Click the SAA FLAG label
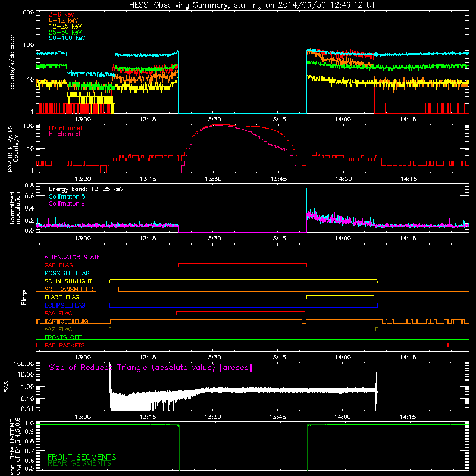Screen dimensions: 476x476 [x=58, y=313]
